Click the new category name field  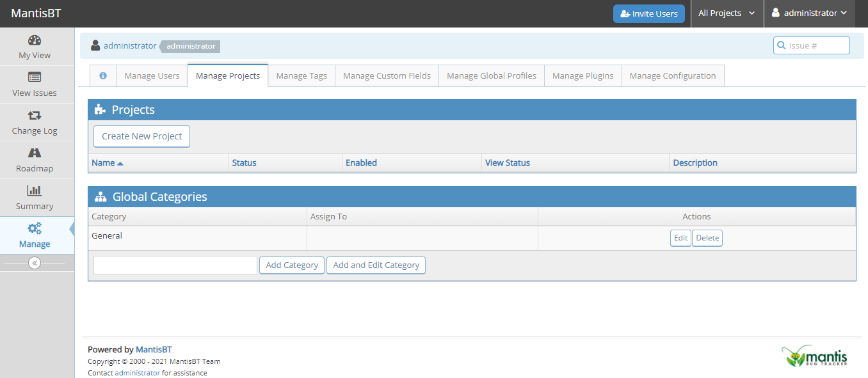pyautogui.click(x=175, y=265)
